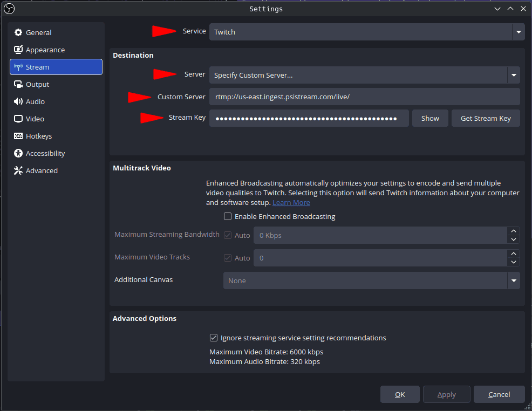Click the Hotkeys keyboard icon
This screenshot has height=411, width=532.
[x=18, y=136]
